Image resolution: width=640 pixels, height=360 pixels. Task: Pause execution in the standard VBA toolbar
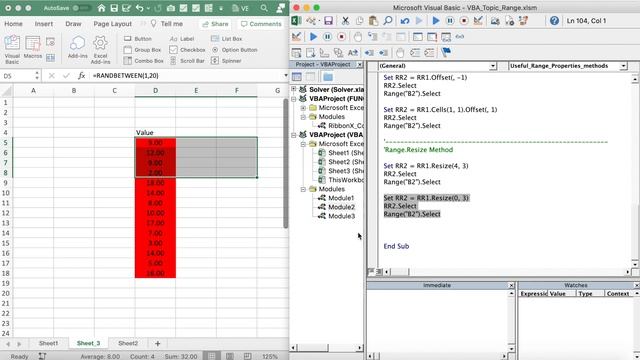[x=450, y=21]
